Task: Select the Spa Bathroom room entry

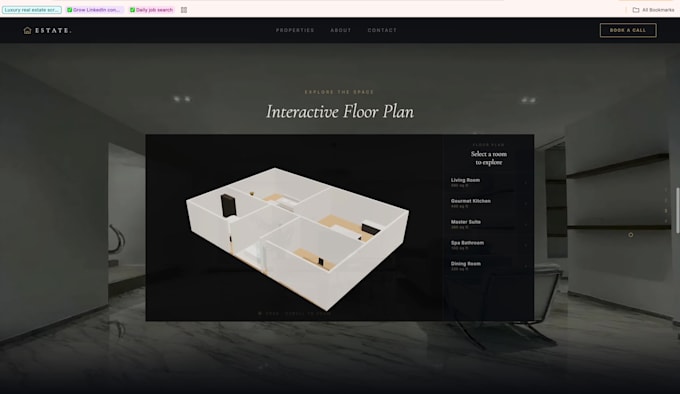Action: point(489,245)
